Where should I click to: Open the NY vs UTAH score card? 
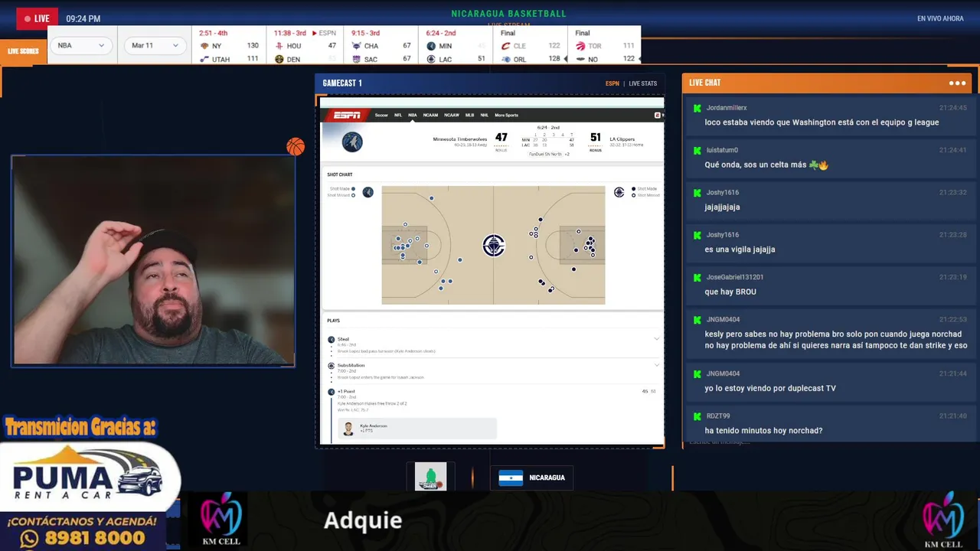[x=228, y=46]
